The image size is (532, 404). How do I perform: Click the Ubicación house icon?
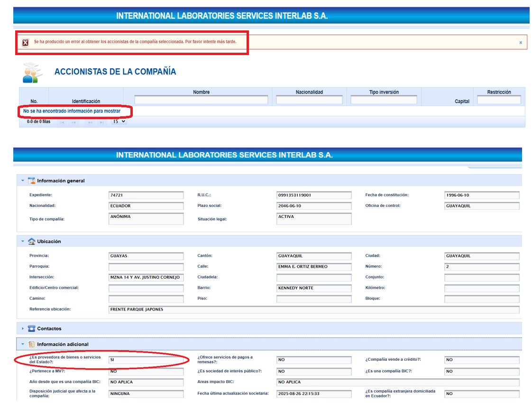click(x=32, y=241)
